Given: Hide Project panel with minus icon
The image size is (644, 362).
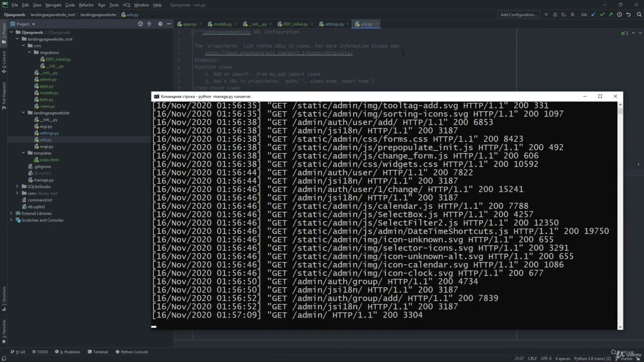Looking at the screenshot, I should [169, 24].
